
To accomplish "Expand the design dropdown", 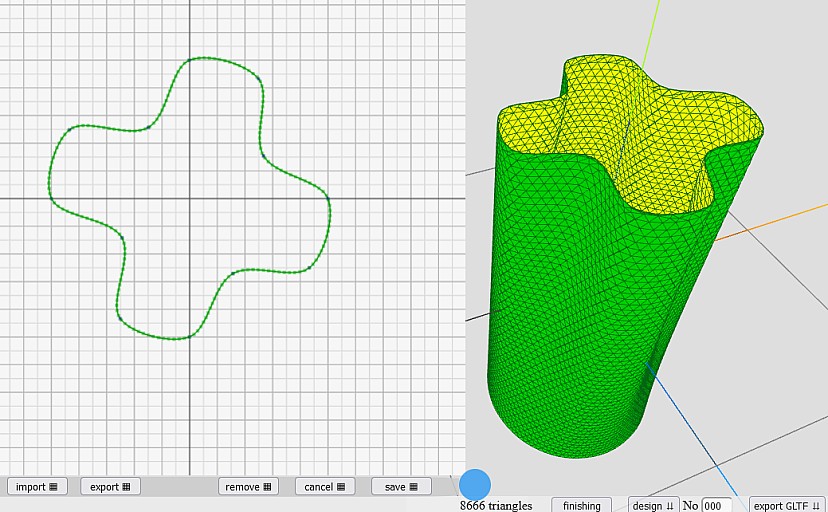I will [653, 506].
